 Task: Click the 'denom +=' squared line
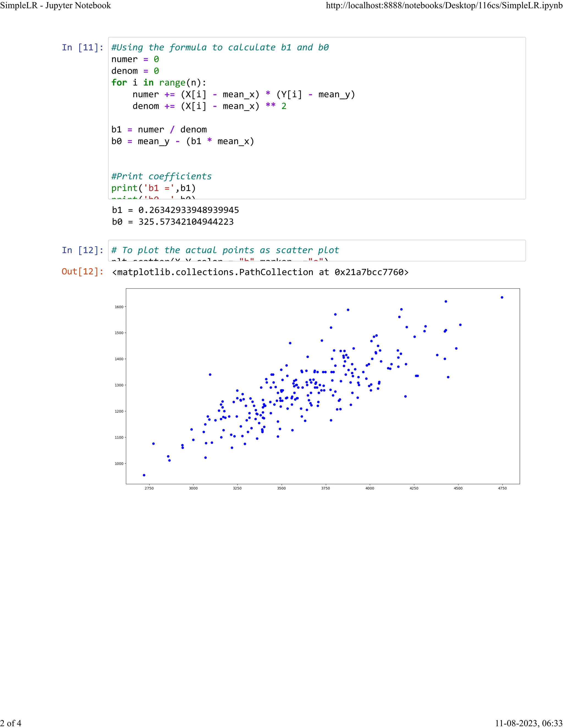coord(209,106)
